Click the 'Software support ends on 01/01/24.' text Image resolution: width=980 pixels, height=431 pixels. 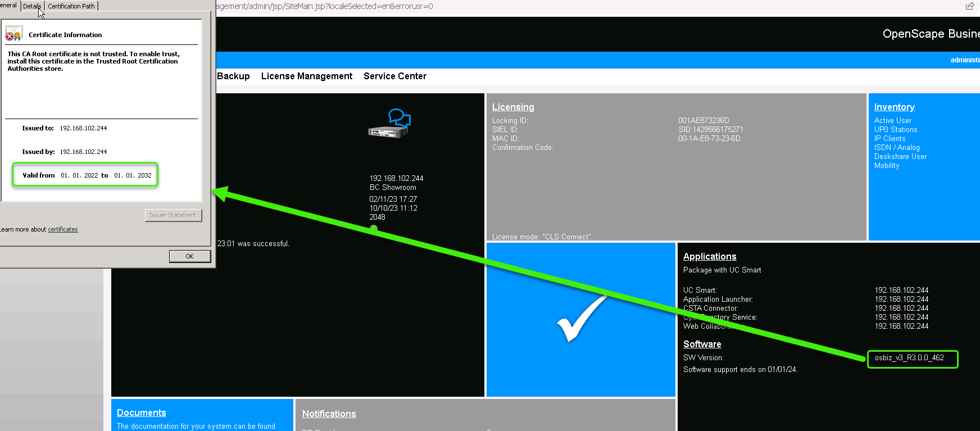[x=741, y=370]
